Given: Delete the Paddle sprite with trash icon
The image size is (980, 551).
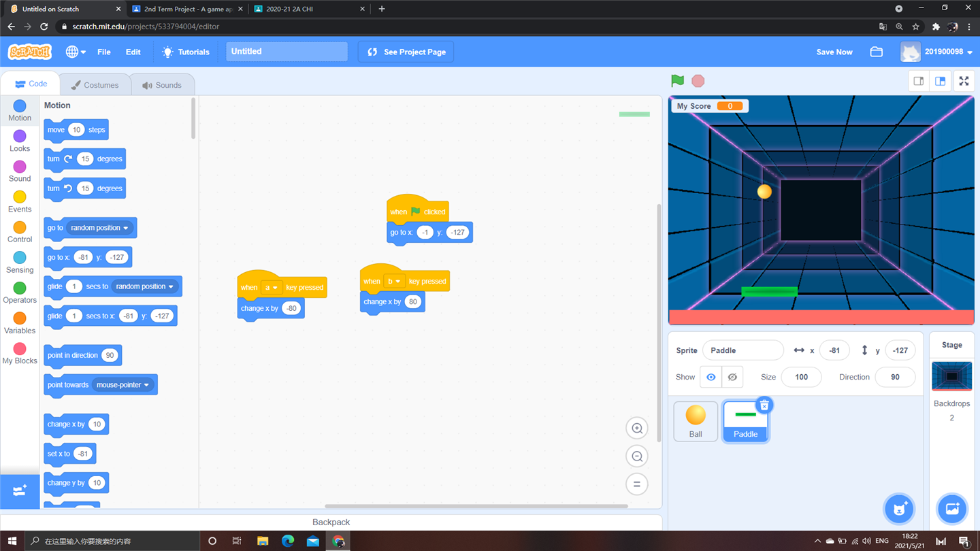Looking at the screenshot, I should [764, 405].
